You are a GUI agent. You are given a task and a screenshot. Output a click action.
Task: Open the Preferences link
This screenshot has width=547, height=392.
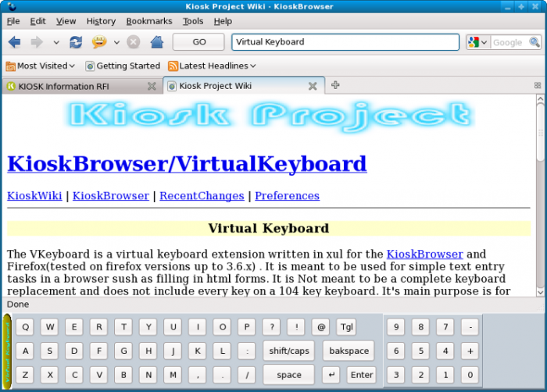click(x=287, y=196)
